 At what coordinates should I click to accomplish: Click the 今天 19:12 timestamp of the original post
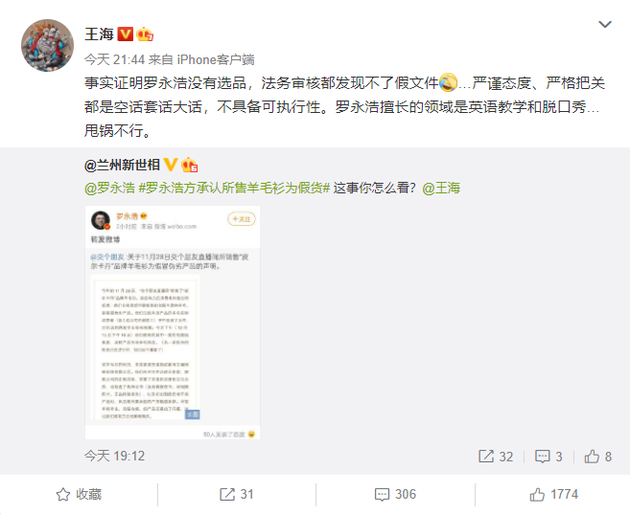(x=115, y=456)
